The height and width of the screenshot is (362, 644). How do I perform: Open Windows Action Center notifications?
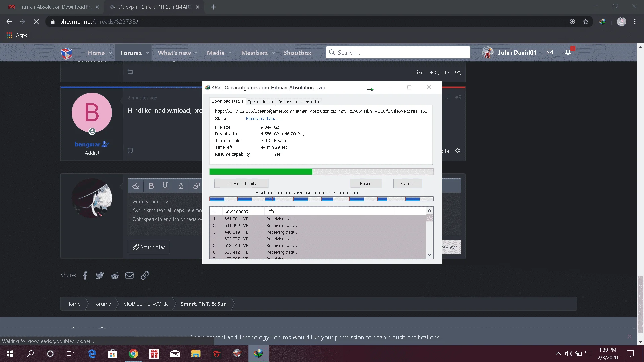click(x=630, y=354)
